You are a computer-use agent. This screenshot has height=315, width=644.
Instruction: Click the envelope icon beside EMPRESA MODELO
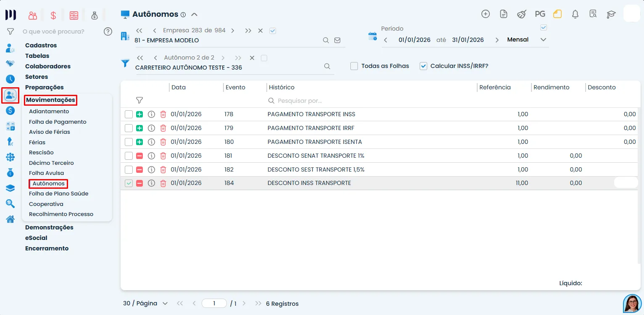coord(337,40)
